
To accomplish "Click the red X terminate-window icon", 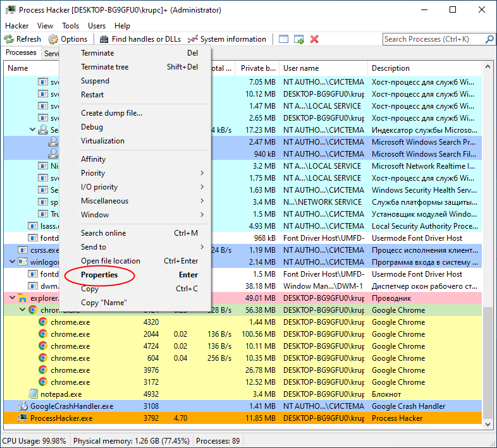I will (314, 39).
